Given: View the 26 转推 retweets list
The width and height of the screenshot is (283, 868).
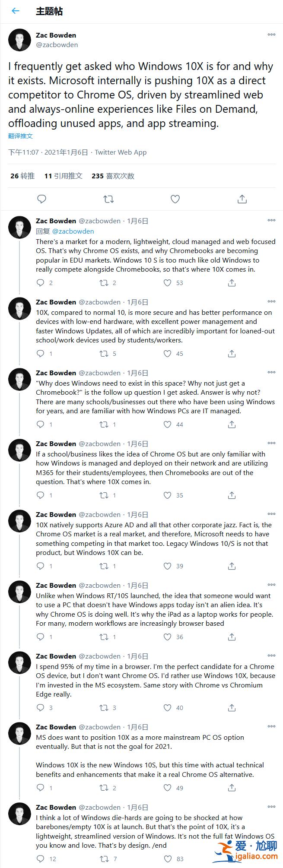Looking at the screenshot, I should (22, 176).
